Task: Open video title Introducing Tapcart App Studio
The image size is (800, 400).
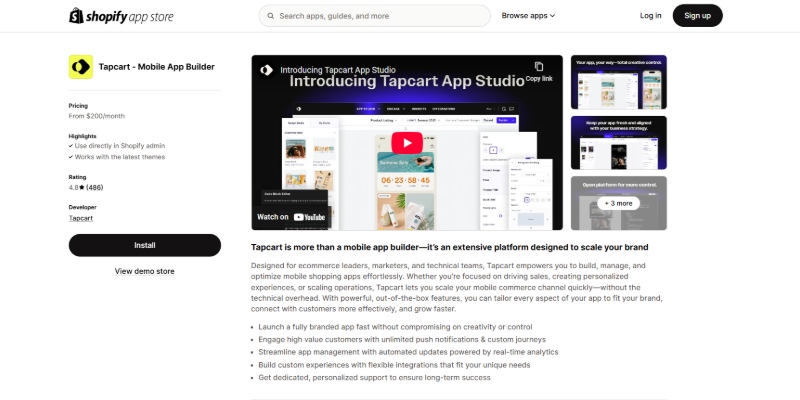Action: [338, 70]
